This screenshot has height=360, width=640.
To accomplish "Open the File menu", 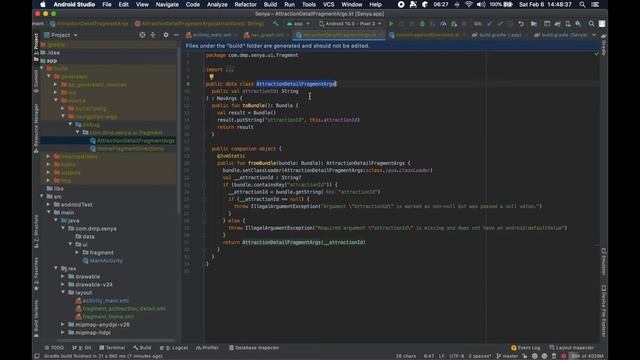I will point(107,4).
